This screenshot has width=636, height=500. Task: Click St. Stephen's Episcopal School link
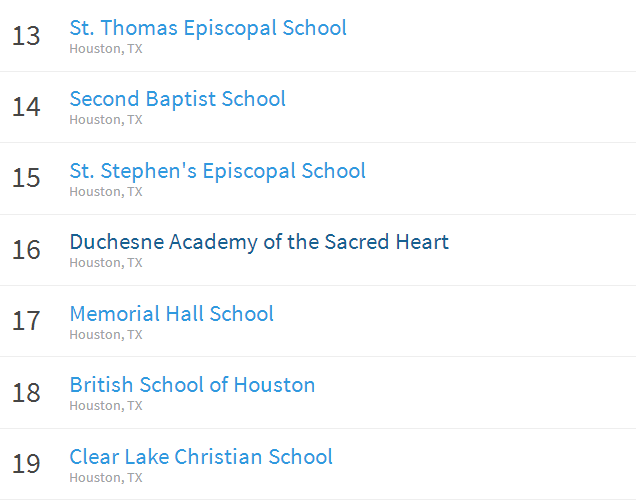tap(217, 171)
